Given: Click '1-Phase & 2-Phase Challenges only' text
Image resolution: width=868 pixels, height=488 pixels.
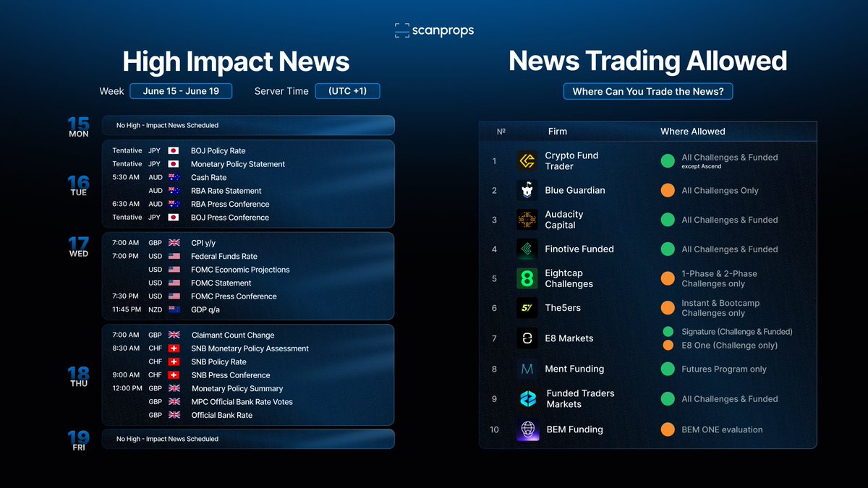Looking at the screenshot, I should 719,278.
